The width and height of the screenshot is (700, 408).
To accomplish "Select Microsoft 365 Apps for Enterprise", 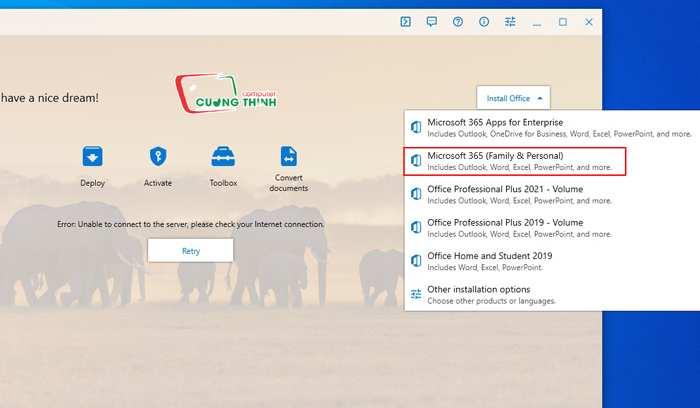I will pos(552,128).
